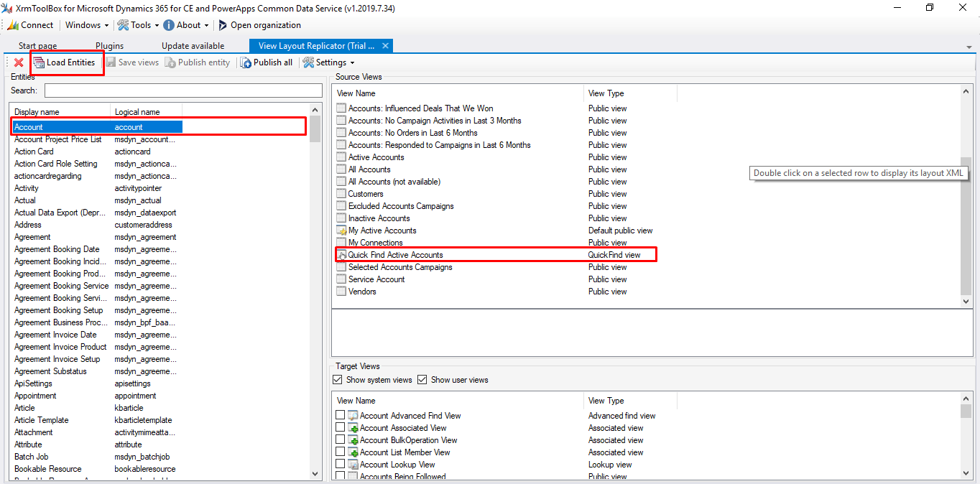Click icon of My Active Accounts view
Screen dimensions: 980x484
point(341,231)
